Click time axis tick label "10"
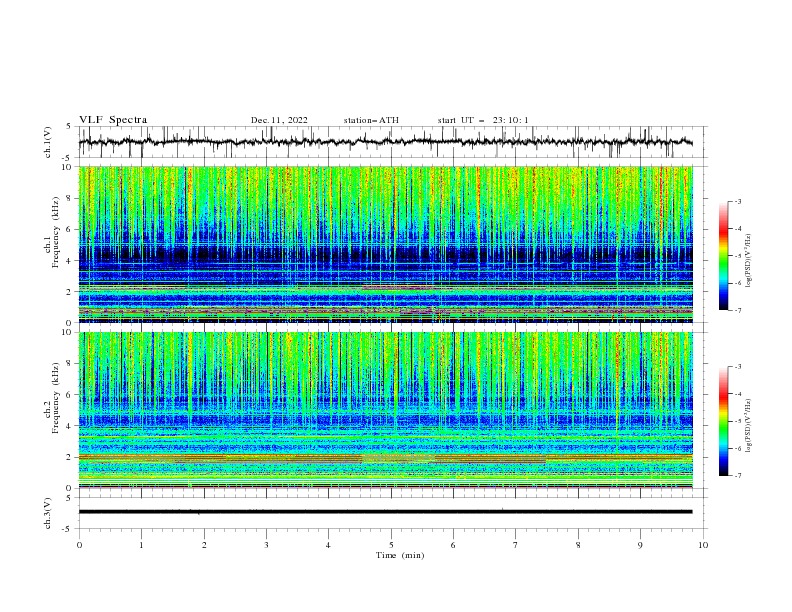The width and height of the screenshot is (792, 612). click(x=703, y=545)
